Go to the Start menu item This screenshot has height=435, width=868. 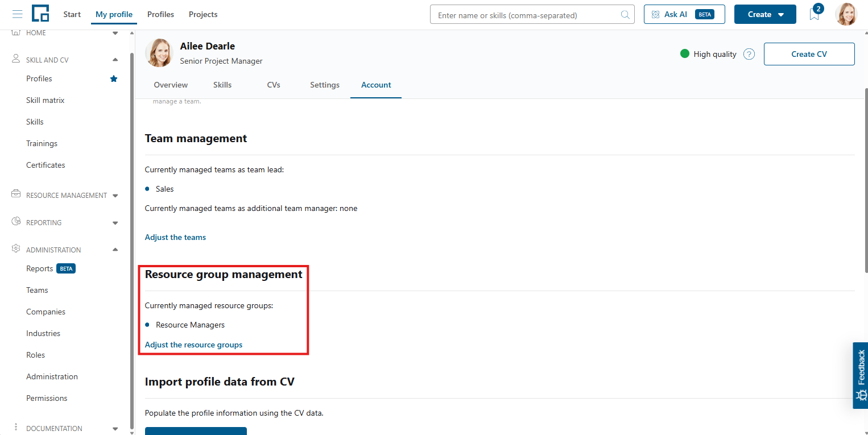click(72, 14)
